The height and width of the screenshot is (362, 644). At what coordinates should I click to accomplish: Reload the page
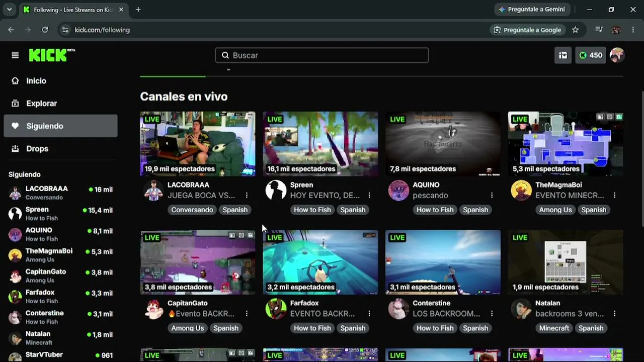(45, 30)
